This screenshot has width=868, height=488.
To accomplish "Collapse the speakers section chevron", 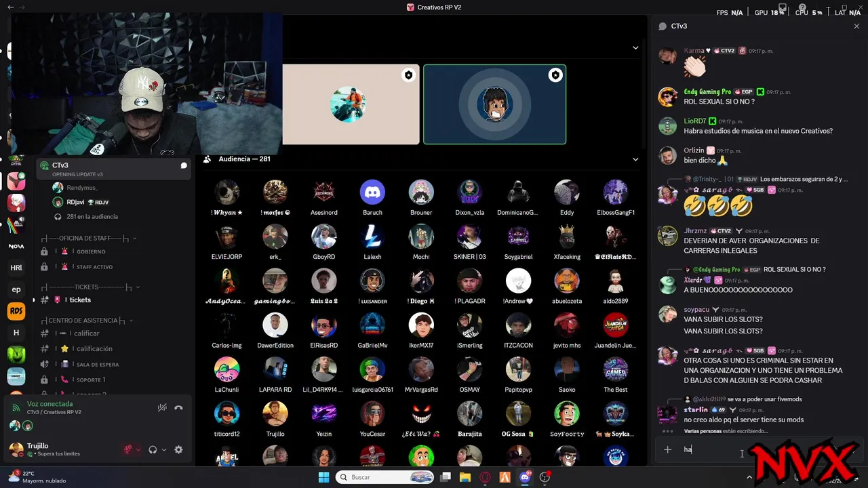I will (x=635, y=47).
